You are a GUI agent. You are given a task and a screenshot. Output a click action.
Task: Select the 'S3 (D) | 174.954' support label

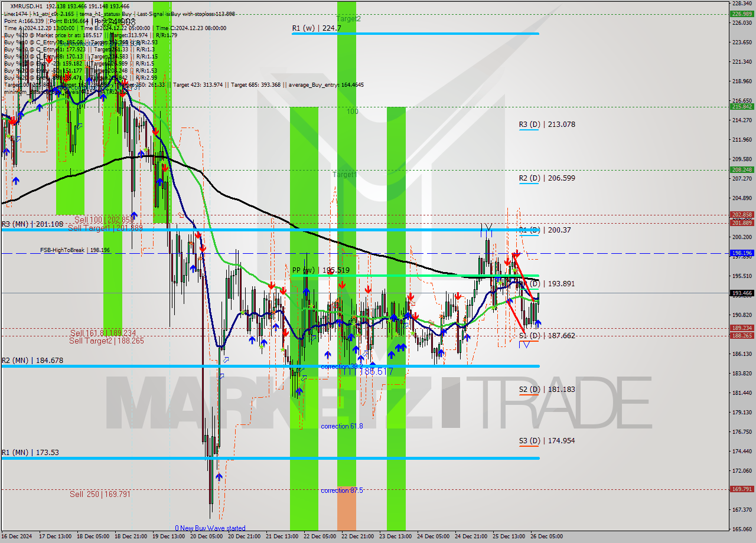547,441
